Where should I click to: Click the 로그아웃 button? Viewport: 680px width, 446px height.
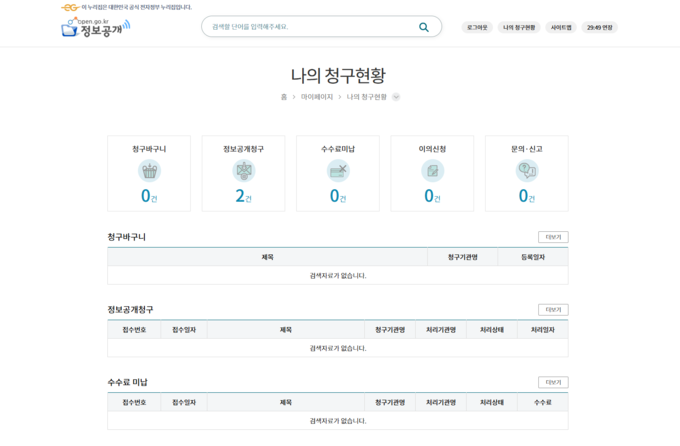477,27
